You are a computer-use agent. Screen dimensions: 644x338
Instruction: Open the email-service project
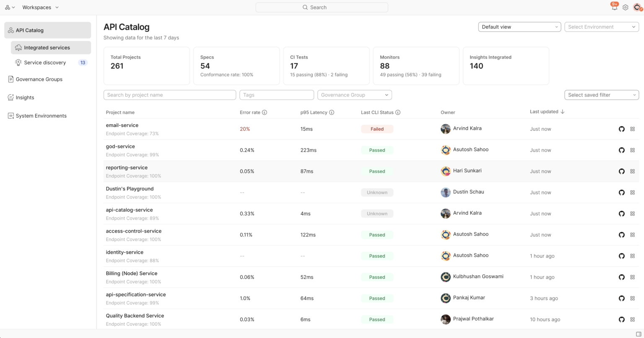[122, 125]
